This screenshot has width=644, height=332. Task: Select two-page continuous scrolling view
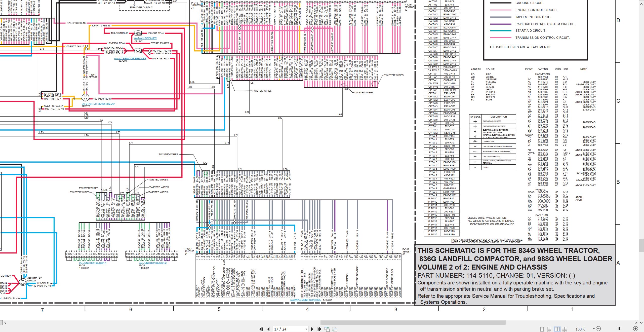tap(565, 329)
